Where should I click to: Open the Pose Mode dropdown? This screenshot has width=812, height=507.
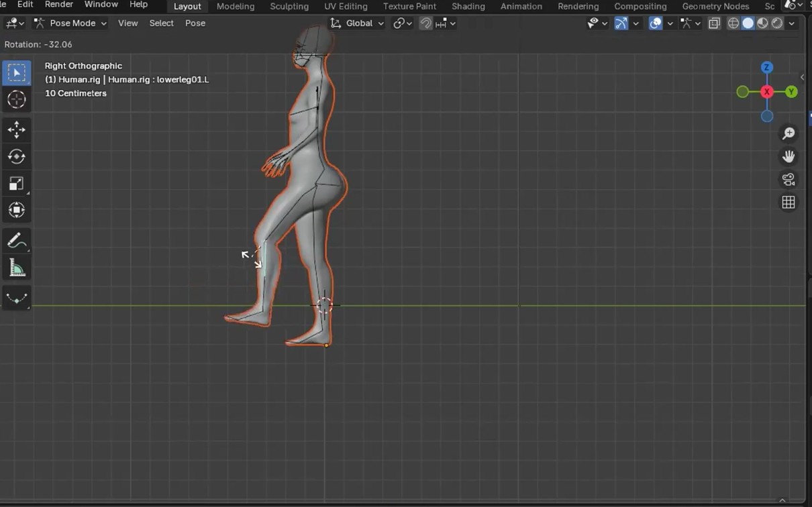click(70, 23)
